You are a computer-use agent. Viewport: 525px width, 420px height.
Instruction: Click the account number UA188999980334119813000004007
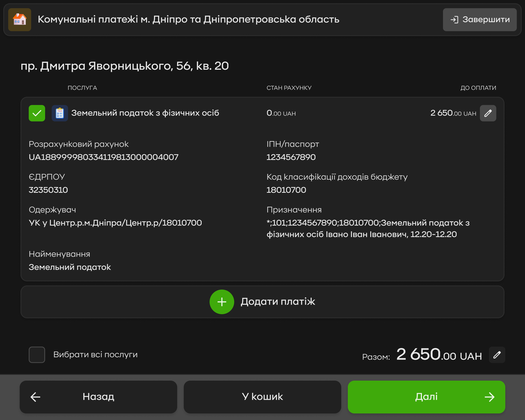click(x=104, y=157)
